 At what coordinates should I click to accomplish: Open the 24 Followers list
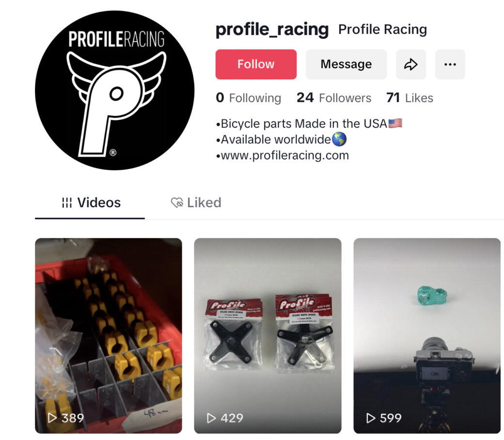pos(334,98)
